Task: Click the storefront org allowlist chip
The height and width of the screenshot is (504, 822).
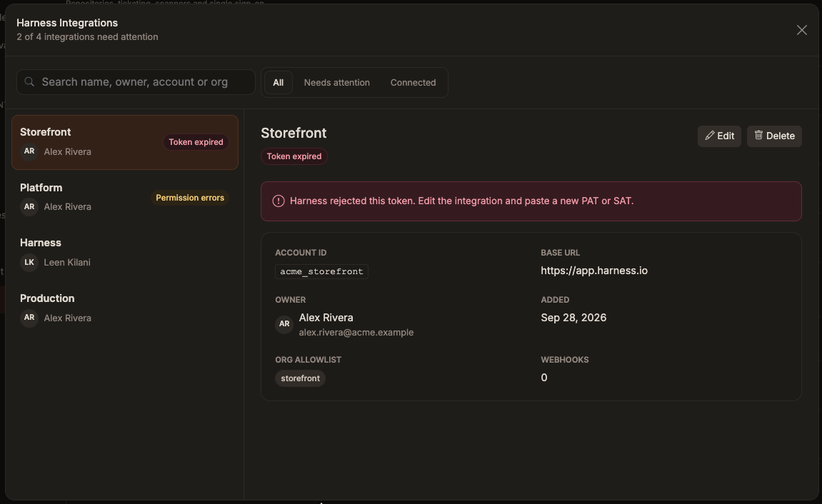Action: pyautogui.click(x=301, y=378)
